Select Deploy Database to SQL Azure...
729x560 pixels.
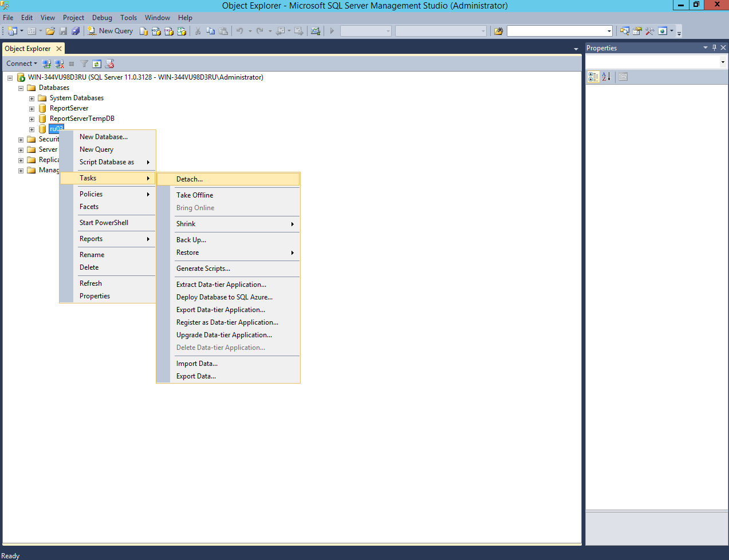pyautogui.click(x=228, y=297)
